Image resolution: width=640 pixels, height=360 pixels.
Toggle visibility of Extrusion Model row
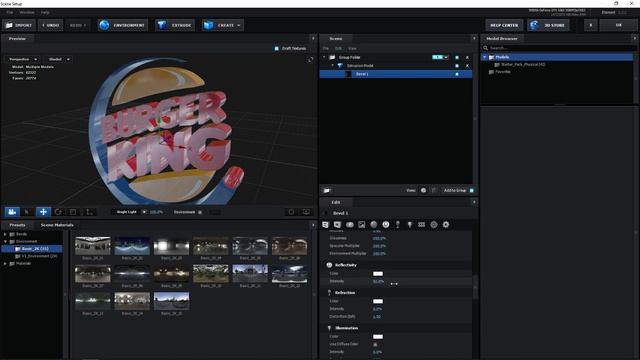click(x=457, y=66)
